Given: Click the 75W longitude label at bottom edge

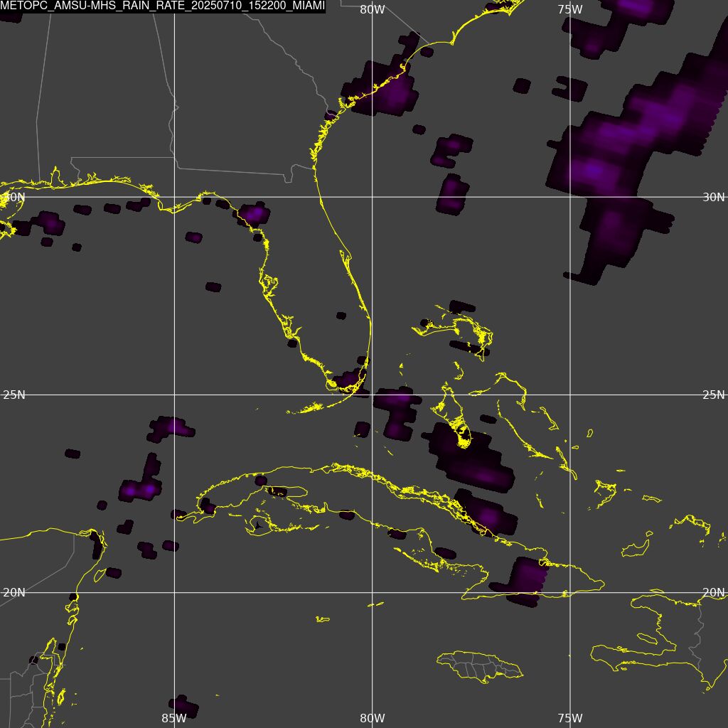Looking at the screenshot, I should [x=570, y=718].
